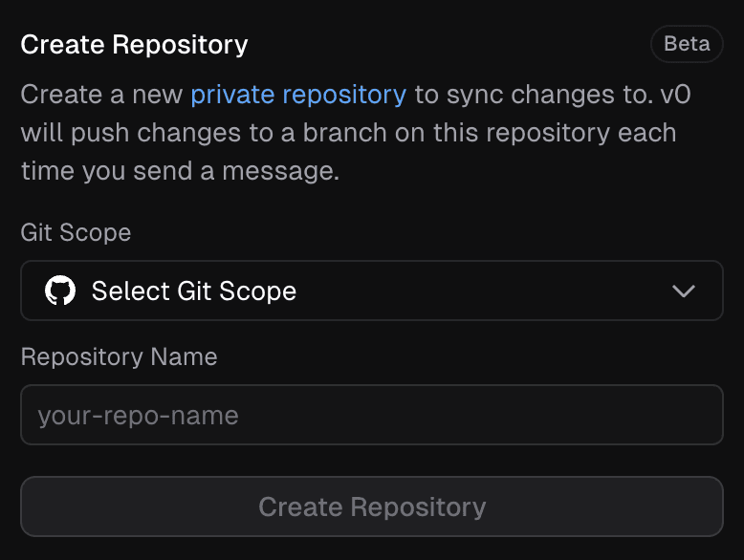Focus the Repository Name input field
The width and height of the screenshot is (744, 560).
click(x=371, y=415)
